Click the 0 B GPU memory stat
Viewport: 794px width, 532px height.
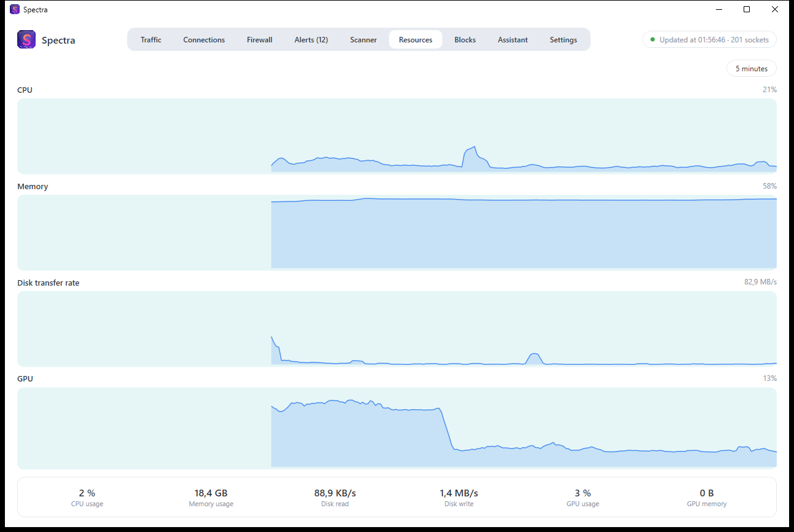(x=707, y=498)
